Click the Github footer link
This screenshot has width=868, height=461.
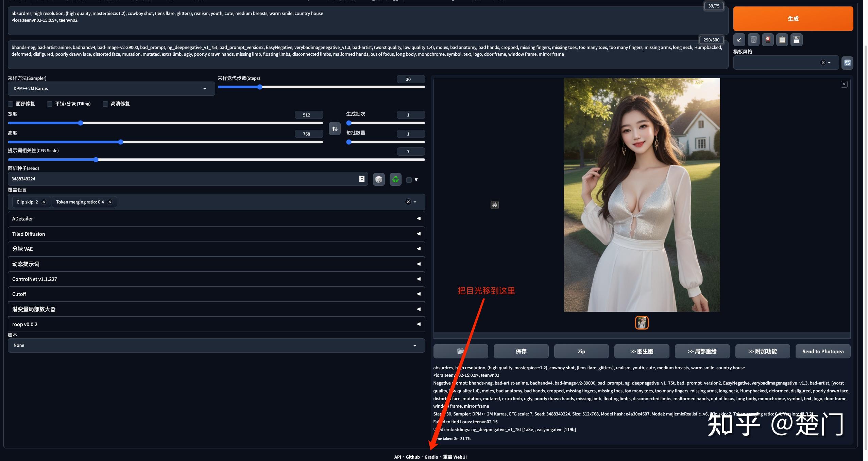(413, 457)
